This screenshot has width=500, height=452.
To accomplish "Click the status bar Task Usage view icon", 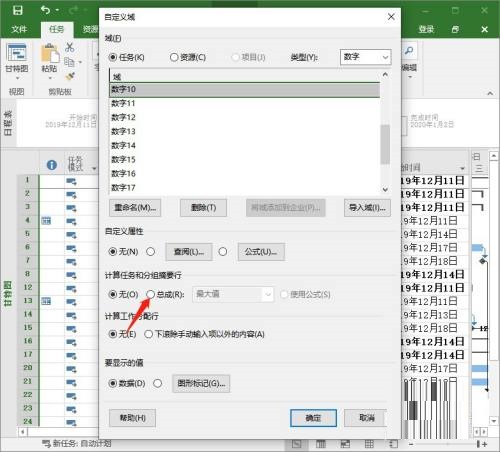I will [321, 444].
